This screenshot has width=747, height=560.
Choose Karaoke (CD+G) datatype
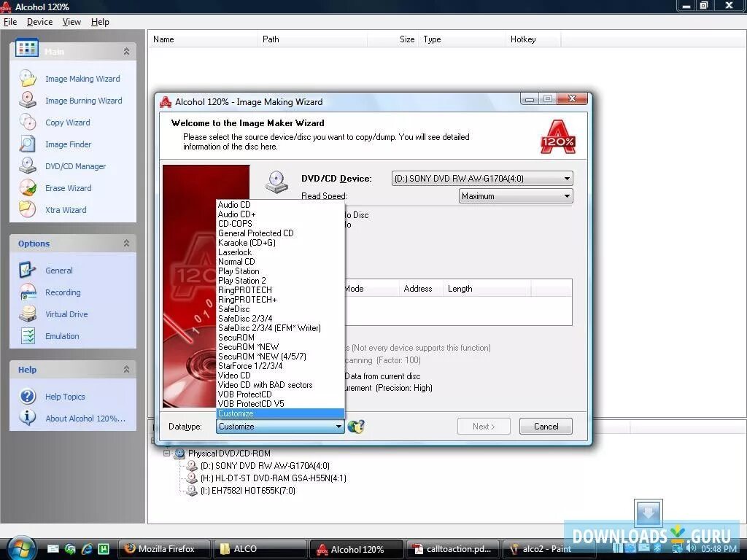(x=280, y=243)
